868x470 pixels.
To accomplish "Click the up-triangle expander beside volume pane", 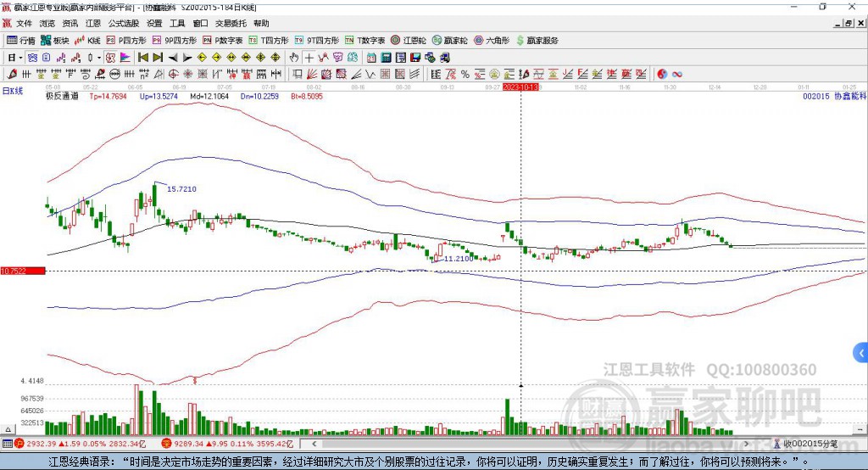I will (x=8, y=429).
